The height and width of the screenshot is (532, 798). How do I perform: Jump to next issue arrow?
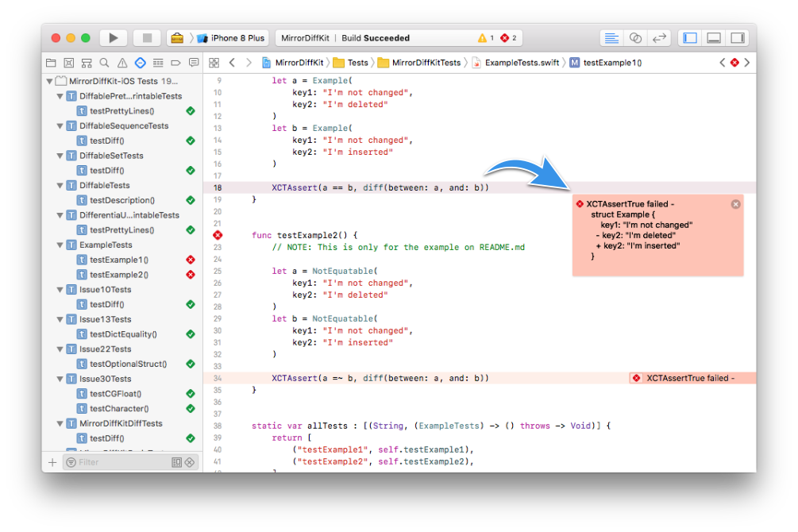click(747, 63)
